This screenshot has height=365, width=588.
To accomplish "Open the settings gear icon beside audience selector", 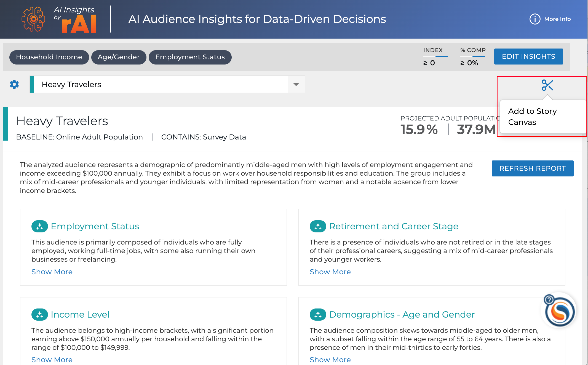I will click(x=14, y=84).
